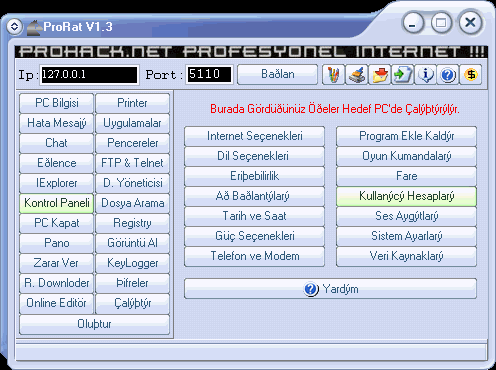
Task: Click the question mark toolbar icon
Action: 448,74
